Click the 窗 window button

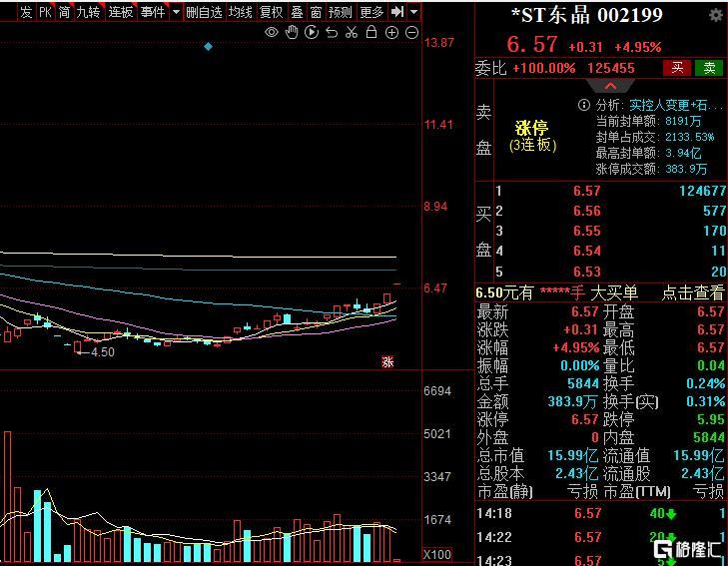pos(316,12)
